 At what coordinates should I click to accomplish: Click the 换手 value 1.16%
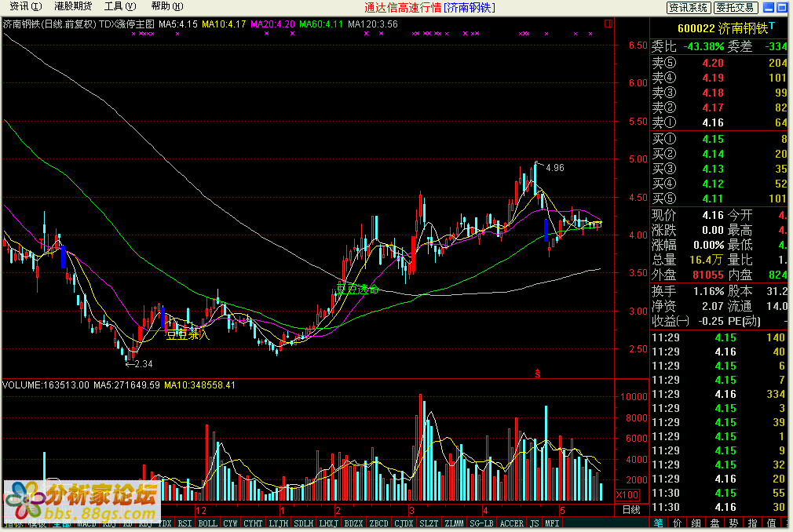[708, 291]
